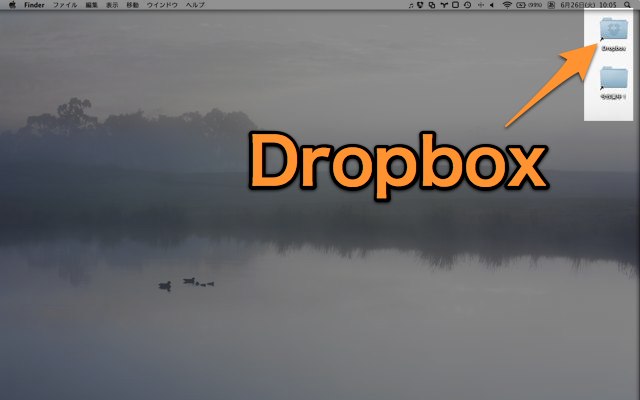Click the Dropbox folder name label

[x=613, y=48]
